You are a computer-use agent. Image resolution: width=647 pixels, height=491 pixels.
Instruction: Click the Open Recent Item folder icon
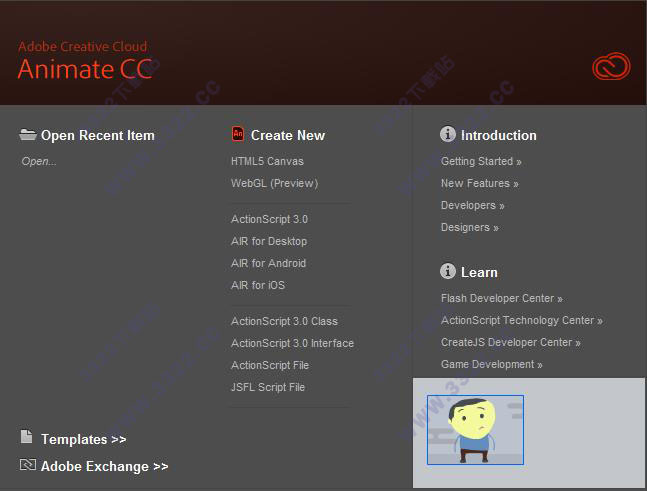(28, 135)
